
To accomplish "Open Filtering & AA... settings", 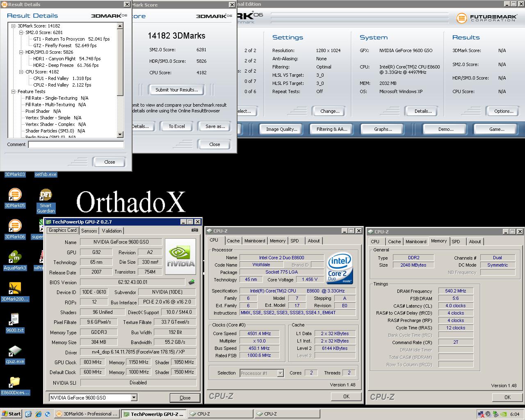I will point(332,129).
